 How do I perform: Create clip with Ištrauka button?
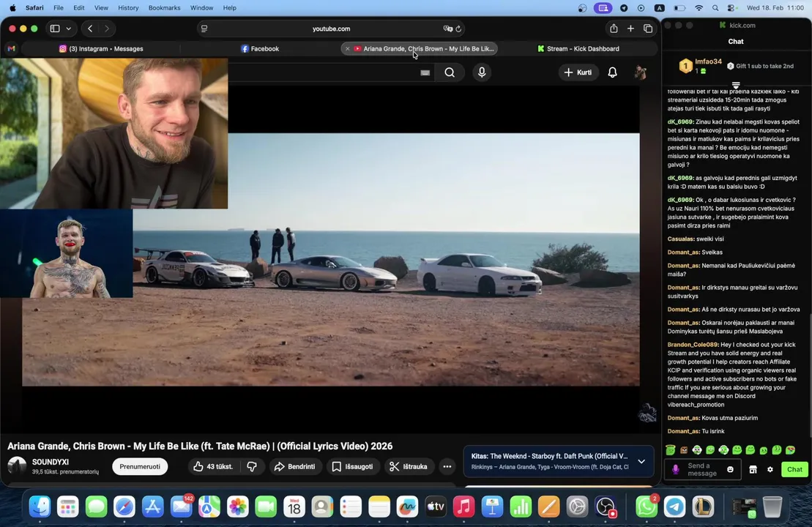point(409,466)
